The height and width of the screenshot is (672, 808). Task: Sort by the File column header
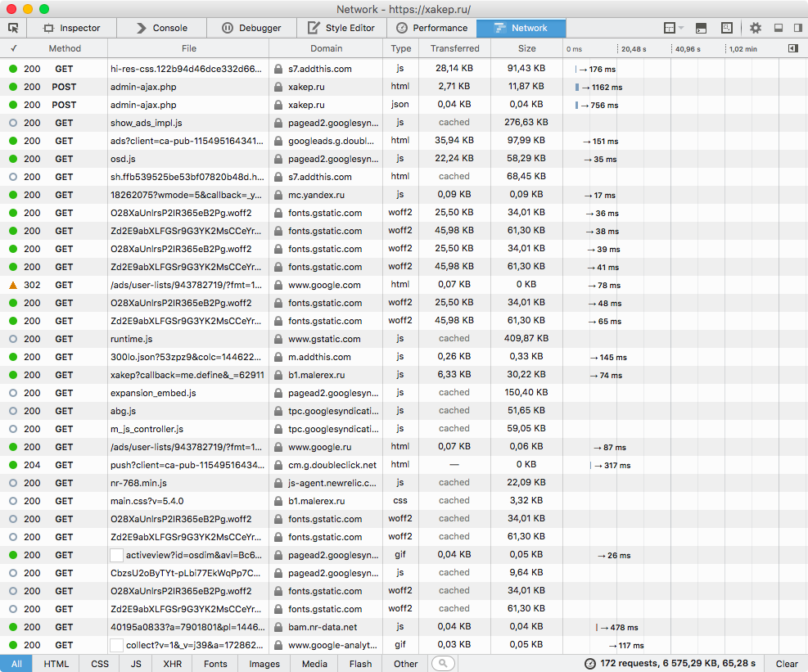(188, 48)
